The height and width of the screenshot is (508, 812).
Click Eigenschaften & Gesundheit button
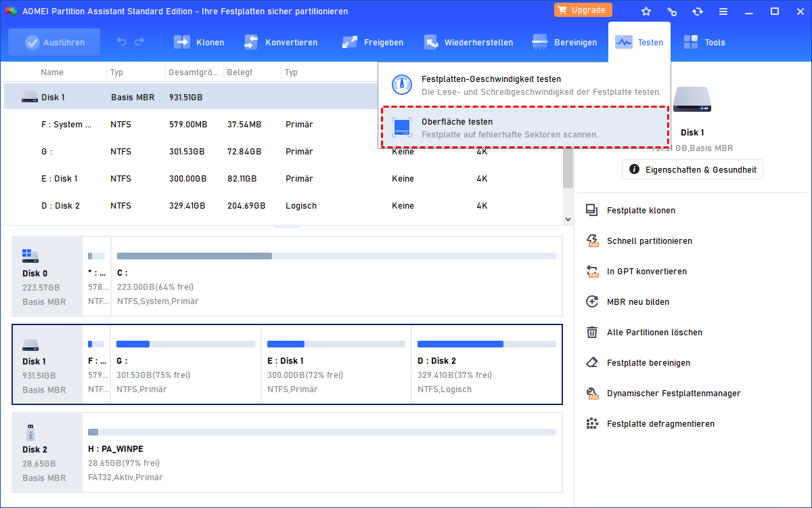click(692, 169)
